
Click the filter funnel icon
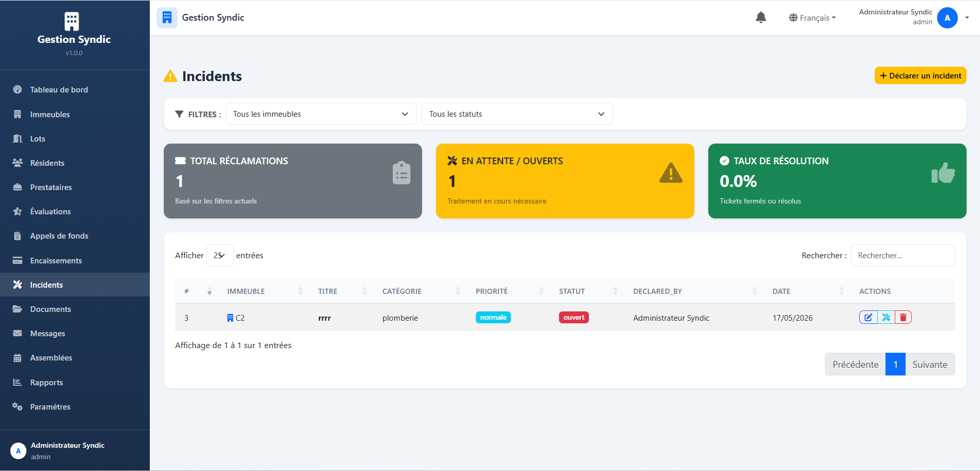tap(179, 114)
